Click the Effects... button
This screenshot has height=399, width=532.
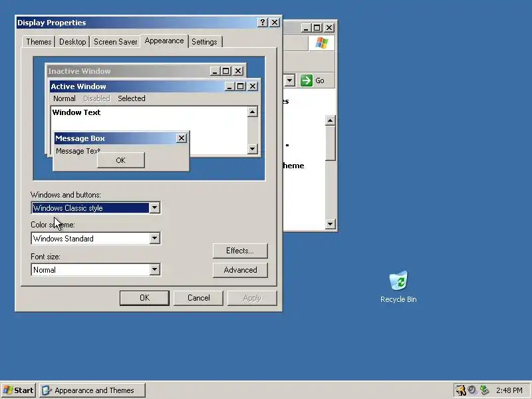(240, 251)
